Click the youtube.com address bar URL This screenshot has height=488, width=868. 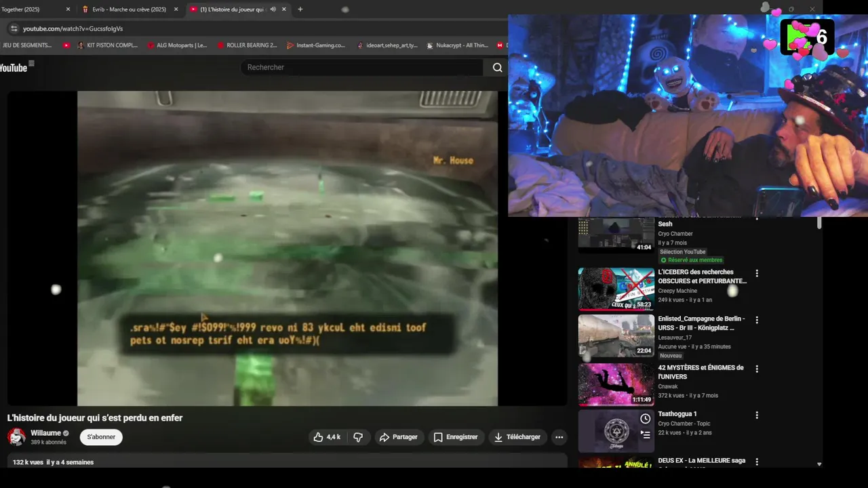click(73, 28)
